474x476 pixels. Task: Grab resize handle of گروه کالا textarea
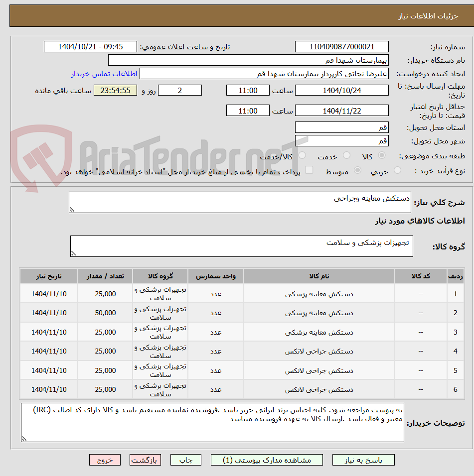point(74,253)
